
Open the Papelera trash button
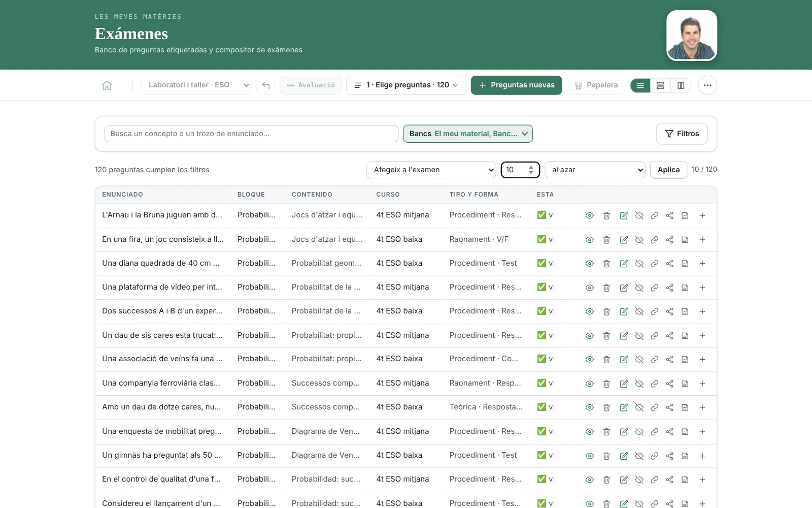coord(596,85)
